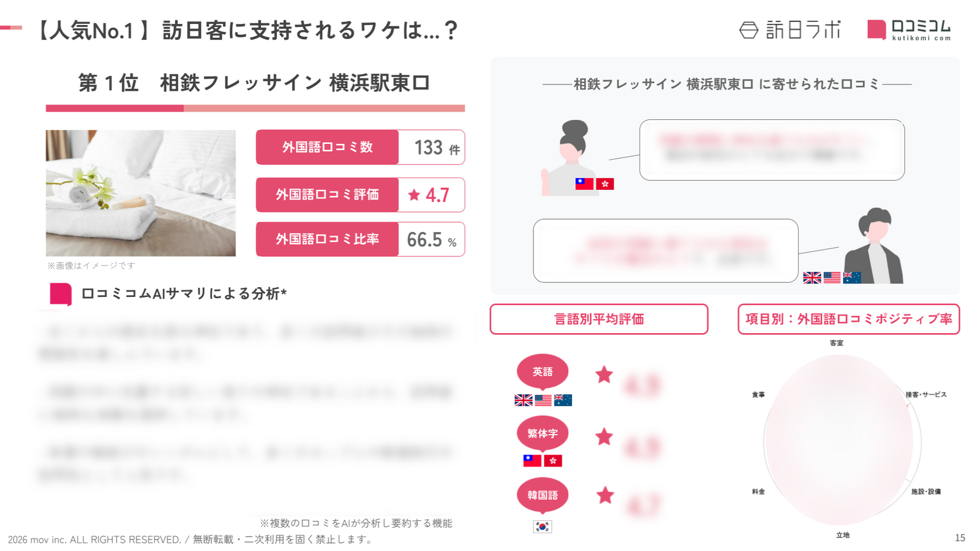The width and height of the screenshot is (980, 551).
Task: Click the Taiwan flag beside female avatar
Action: (x=584, y=183)
